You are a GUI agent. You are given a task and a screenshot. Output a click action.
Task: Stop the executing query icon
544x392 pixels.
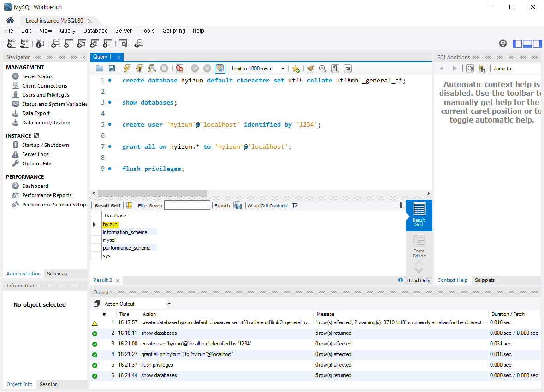165,69
